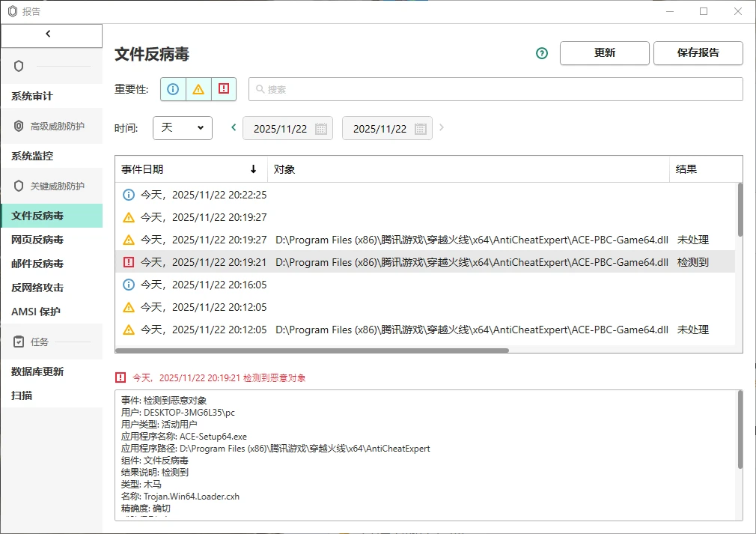Click the clipboard icon beside 任务

[x=18, y=342]
